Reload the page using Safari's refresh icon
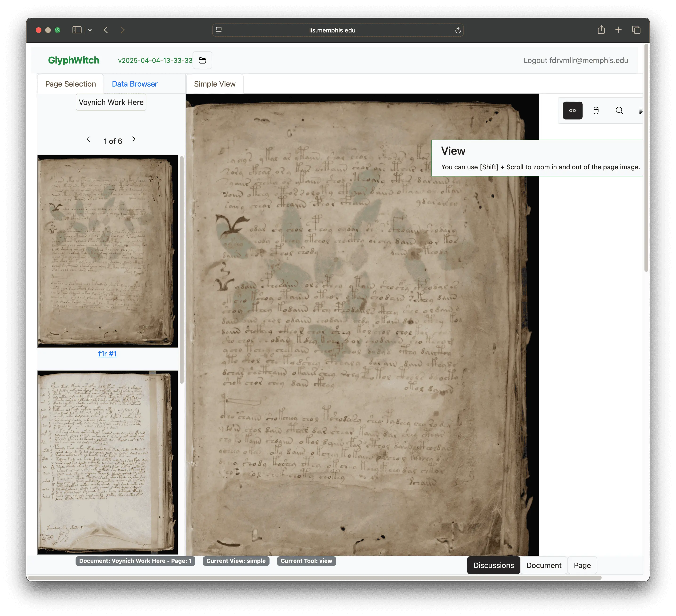 click(458, 30)
